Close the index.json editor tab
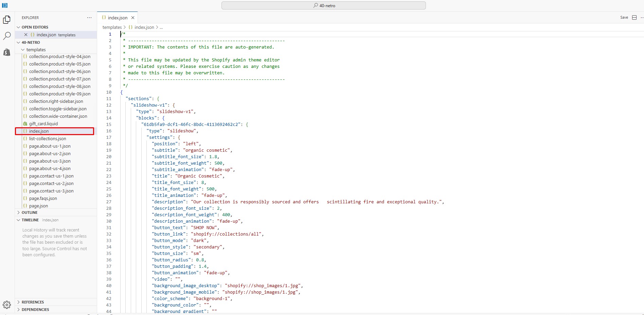Screen dimensions: 644x315 [133, 18]
